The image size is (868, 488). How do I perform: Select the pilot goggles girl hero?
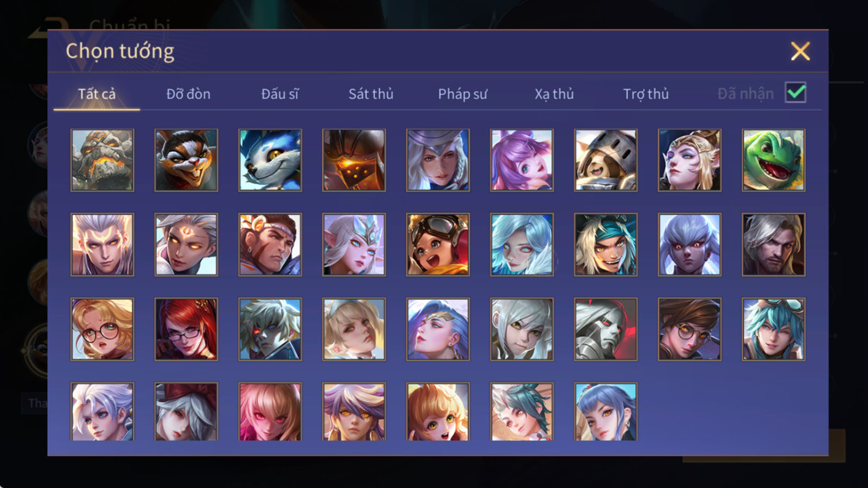pos(438,245)
